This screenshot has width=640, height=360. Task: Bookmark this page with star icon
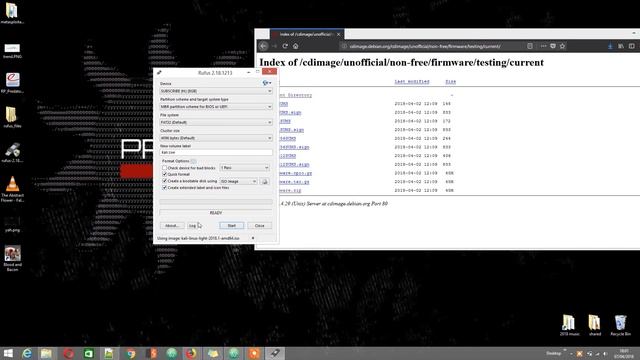coord(562,46)
